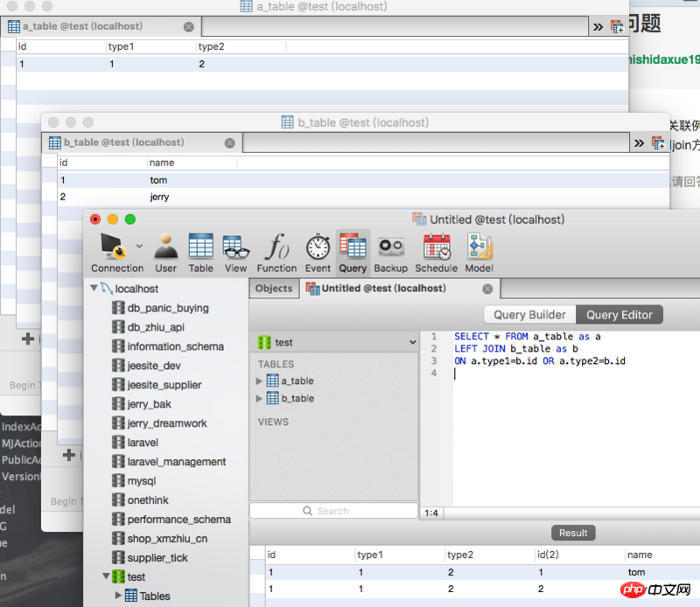Switch to the Objects tab
The height and width of the screenshot is (607, 700).
[274, 289]
